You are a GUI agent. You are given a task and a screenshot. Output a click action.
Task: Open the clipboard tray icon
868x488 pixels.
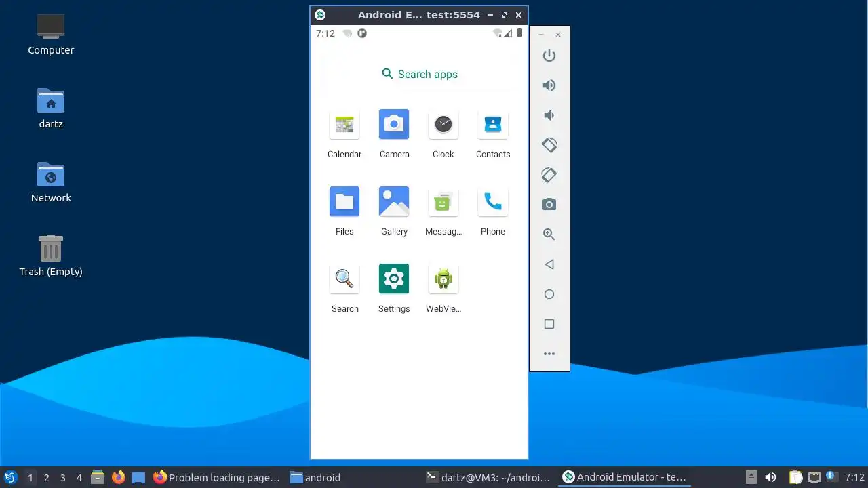(795, 477)
